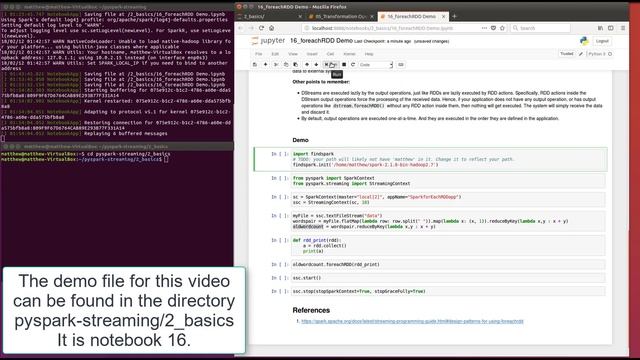Go to the Firefox home page
The height and width of the screenshot is (360, 640).
(x=271, y=28)
